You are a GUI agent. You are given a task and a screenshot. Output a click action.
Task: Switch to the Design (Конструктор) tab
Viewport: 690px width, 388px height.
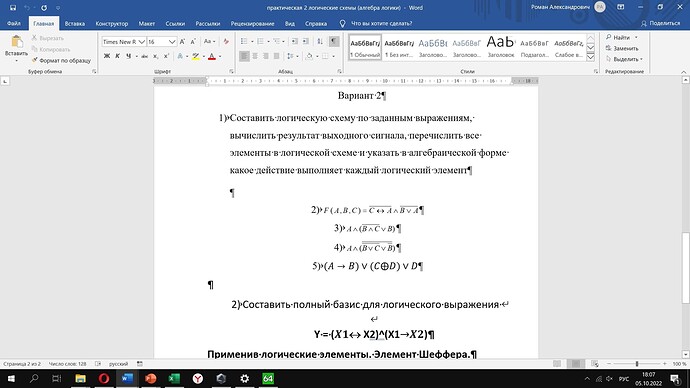112,23
